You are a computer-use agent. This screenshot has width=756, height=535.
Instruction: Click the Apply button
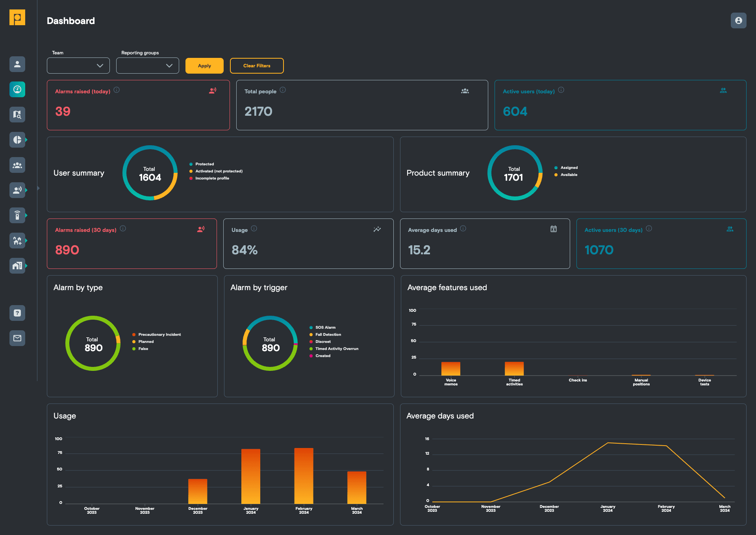coord(204,66)
